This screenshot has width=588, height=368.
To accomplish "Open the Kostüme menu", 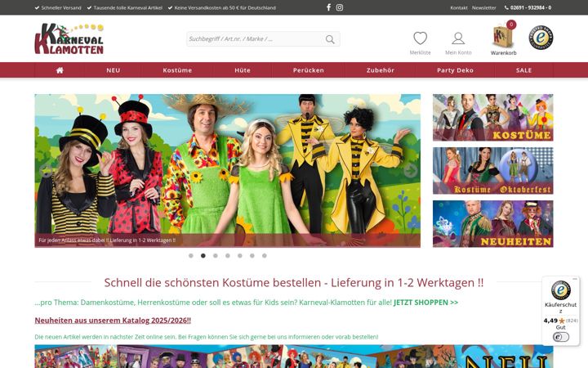I will (x=177, y=70).
